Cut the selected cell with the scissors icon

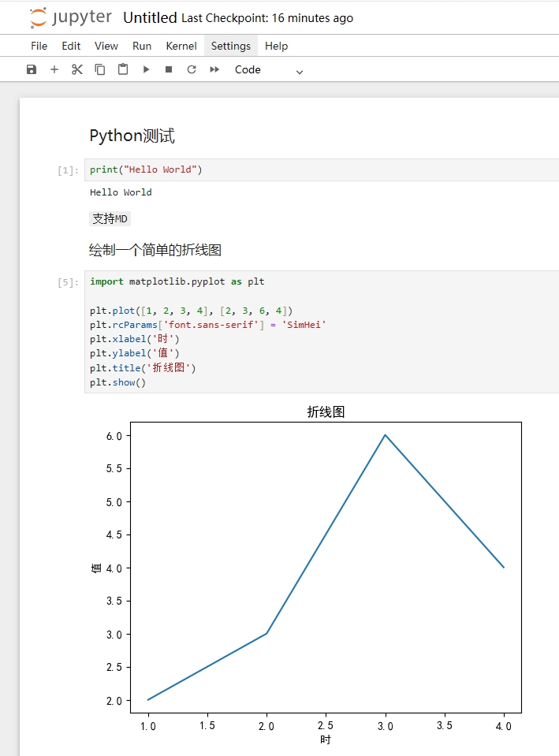(x=77, y=69)
